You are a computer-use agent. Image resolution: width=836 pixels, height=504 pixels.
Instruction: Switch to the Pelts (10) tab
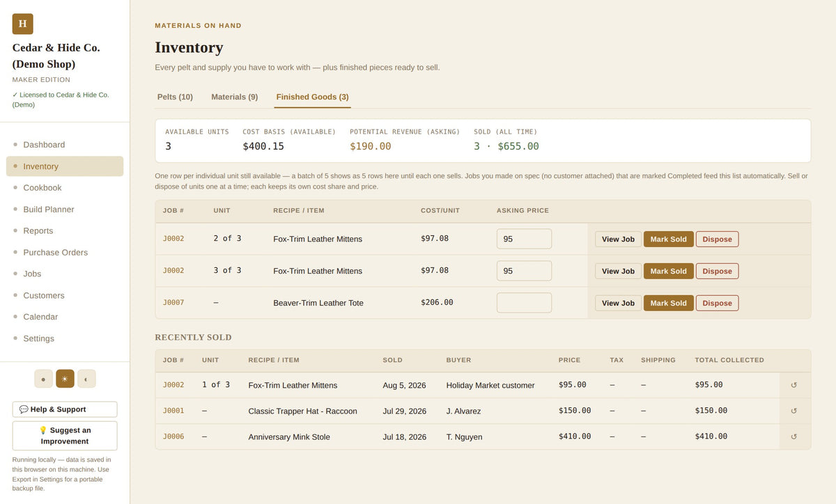point(175,97)
